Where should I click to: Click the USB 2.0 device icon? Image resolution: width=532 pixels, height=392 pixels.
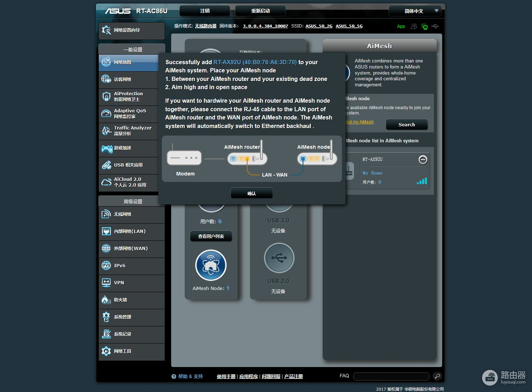(x=279, y=258)
